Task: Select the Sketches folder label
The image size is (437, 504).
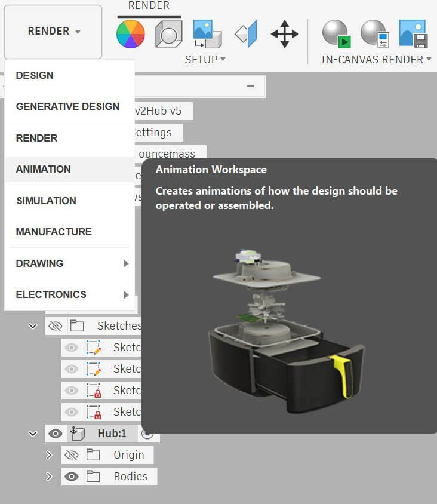Action: click(x=119, y=325)
